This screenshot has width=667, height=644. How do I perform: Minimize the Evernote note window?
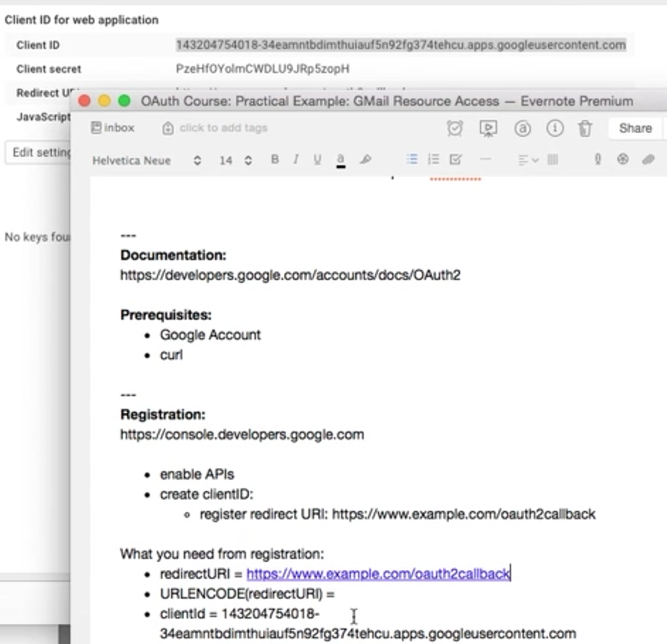(x=104, y=101)
